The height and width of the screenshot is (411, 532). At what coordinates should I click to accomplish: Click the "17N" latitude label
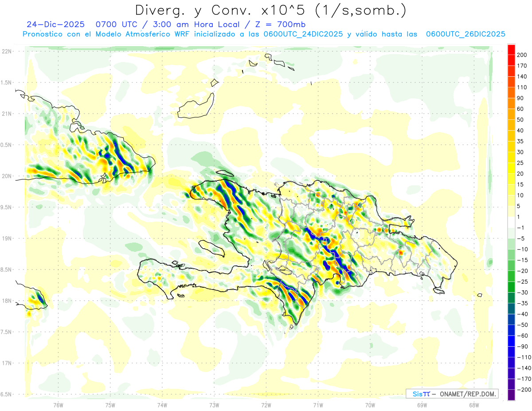point(8,363)
